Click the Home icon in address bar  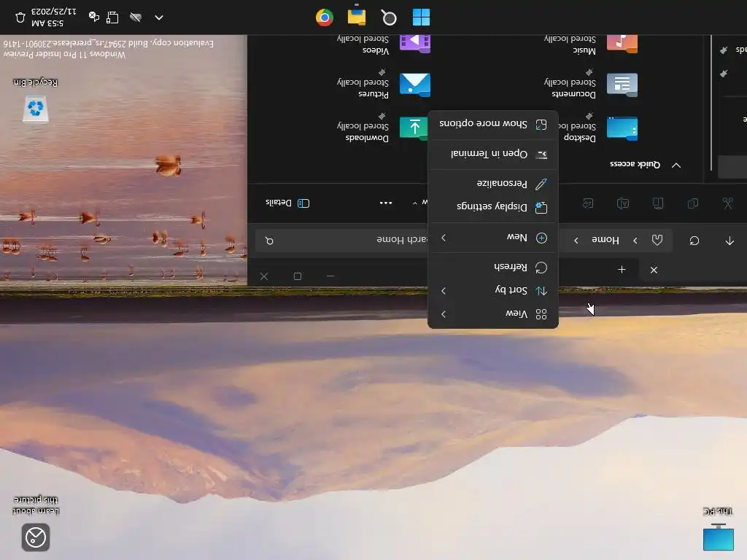pyautogui.click(x=657, y=240)
